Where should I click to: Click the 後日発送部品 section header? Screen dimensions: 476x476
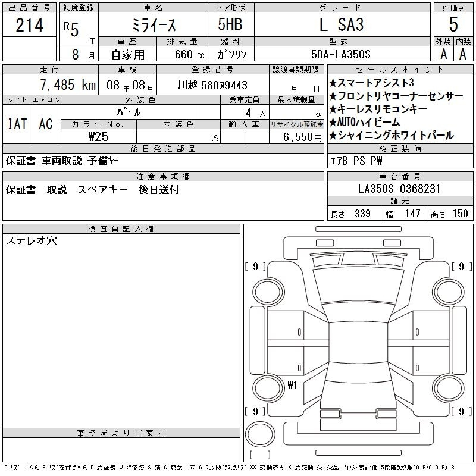pos(163,148)
